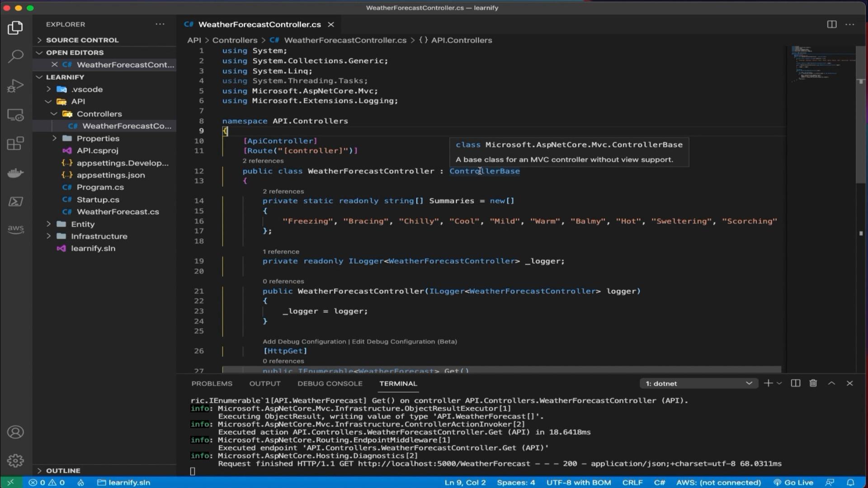Image resolution: width=868 pixels, height=488 pixels.
Task: Select the WeatherForecastController.cs editor tab
Action: coord(259,24)
